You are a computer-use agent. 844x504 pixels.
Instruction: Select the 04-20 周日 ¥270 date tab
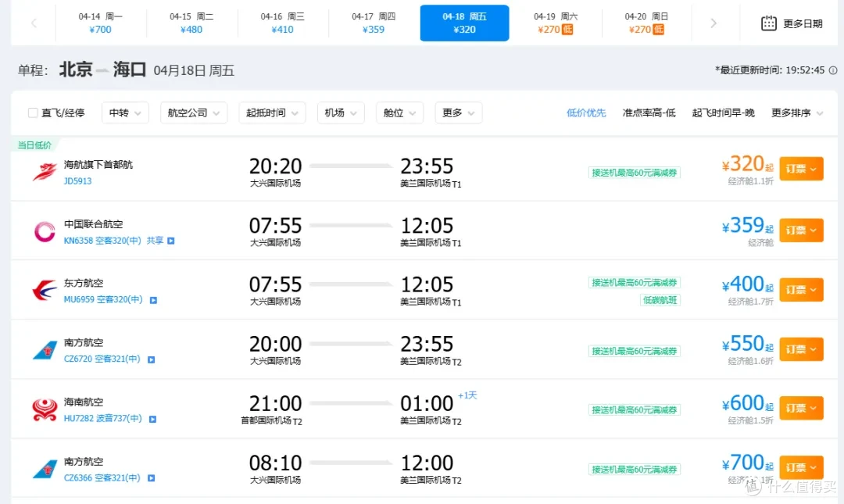pyautogui.click(x=646, y=23)
